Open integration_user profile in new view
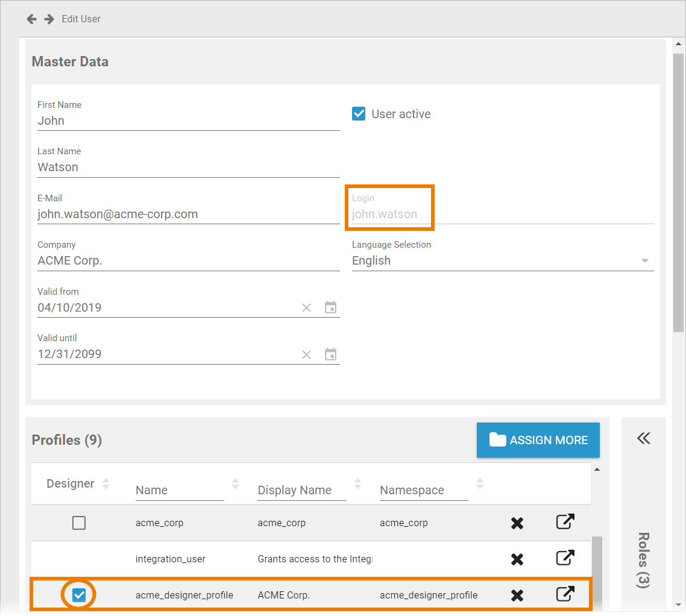The height and width of the screenshot is (616, 686). tap(565, 559)
